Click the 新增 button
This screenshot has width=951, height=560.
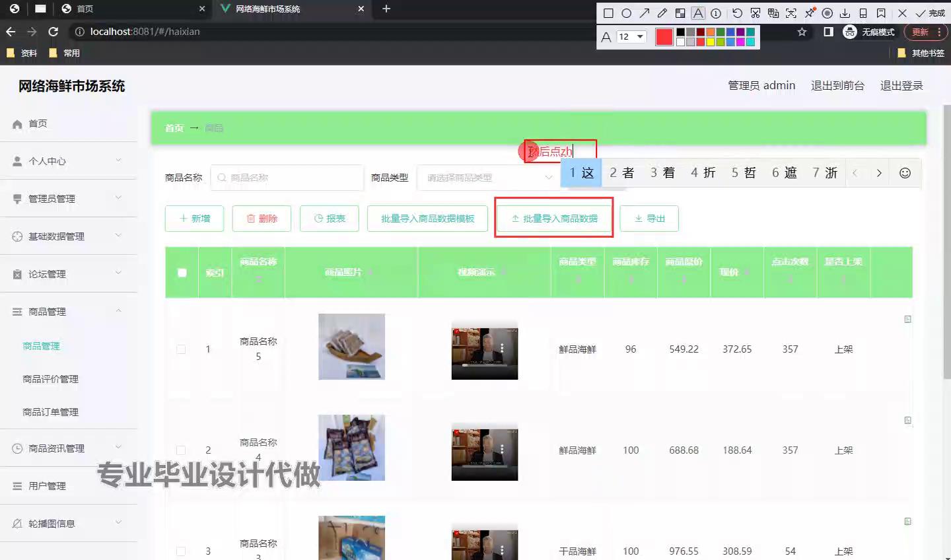tap(194, 219)
